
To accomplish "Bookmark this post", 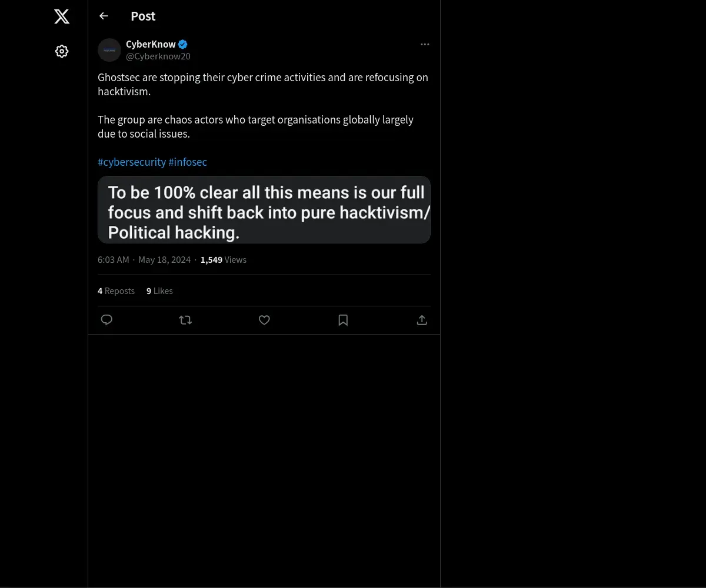I will tap(343, 320).
